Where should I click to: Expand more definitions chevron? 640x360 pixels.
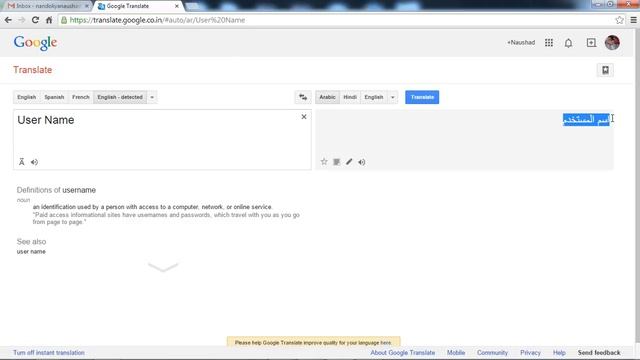(x=163, y=267)
